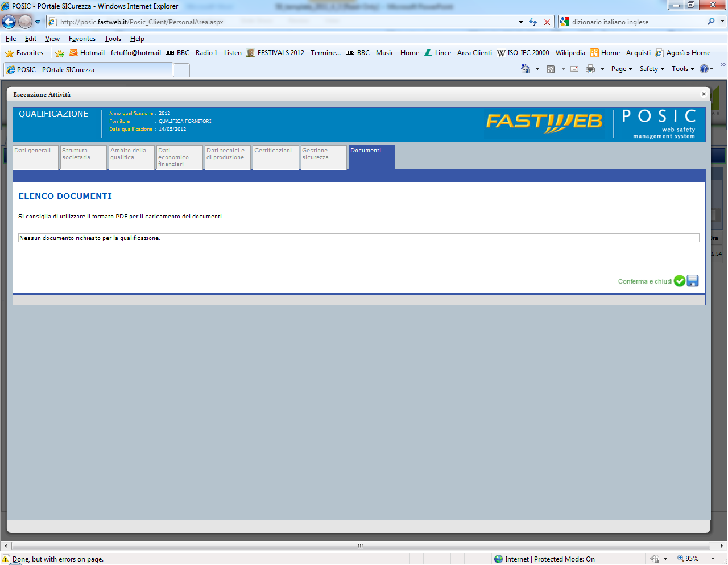Select the Documenti tab

click(x=372, y=157)
